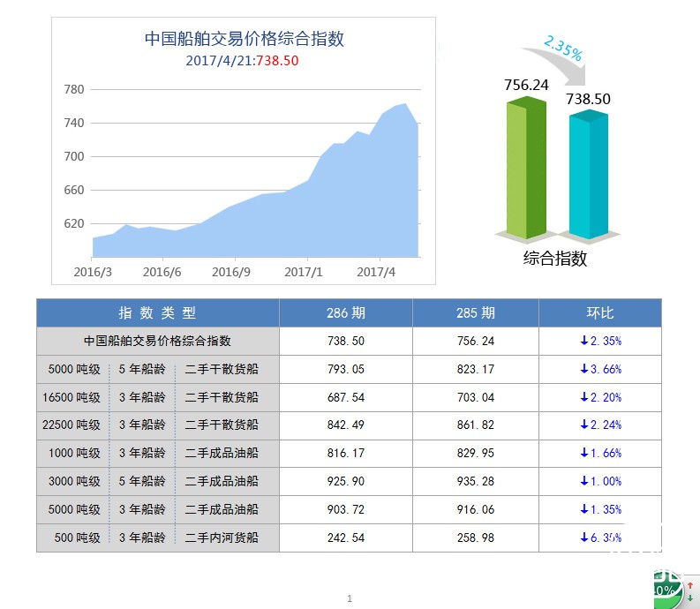The height and width of the screenshot is (609, 700).
Task: Click the ↓3. 66% change cell
Action: (600, 369)
